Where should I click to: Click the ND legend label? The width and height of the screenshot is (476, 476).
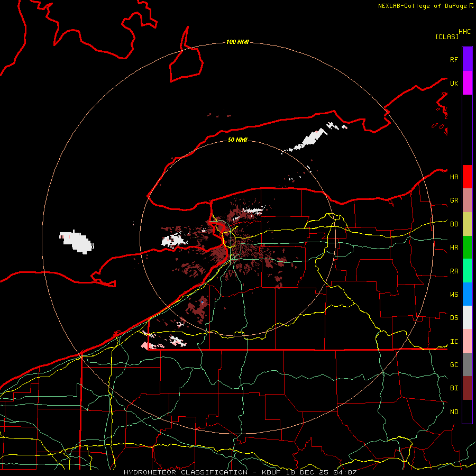pos(454,412)
